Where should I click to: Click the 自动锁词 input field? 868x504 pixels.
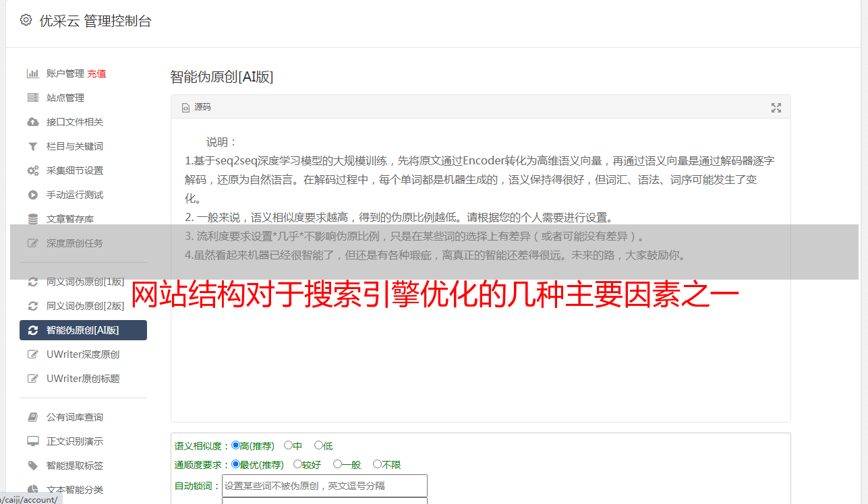coord(324,486)
